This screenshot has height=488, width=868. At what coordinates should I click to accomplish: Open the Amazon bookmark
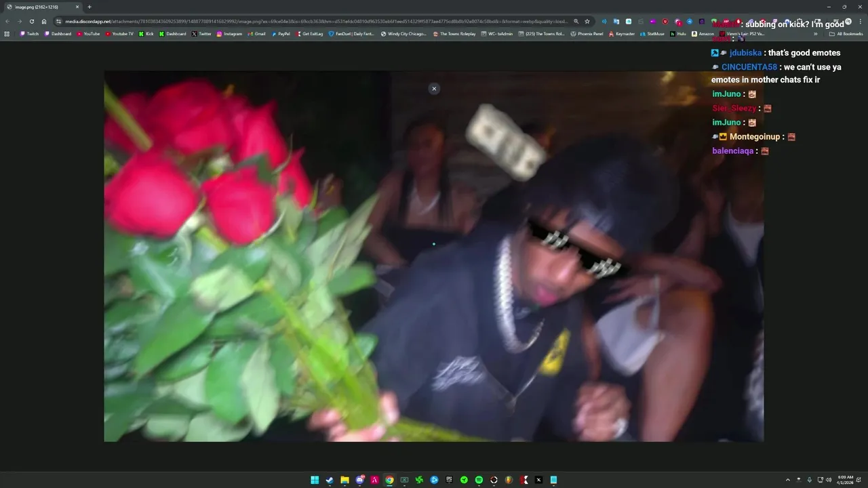pos(703,33)
